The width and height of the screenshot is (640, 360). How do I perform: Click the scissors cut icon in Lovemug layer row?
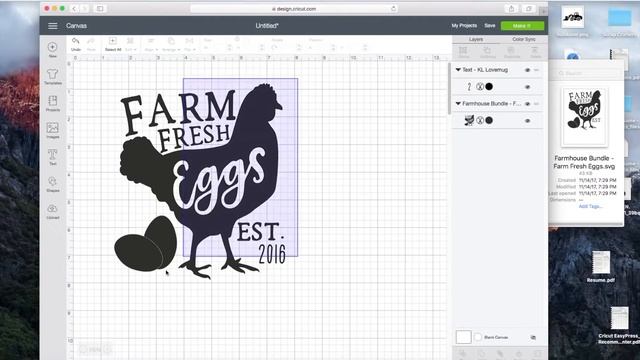480,87
